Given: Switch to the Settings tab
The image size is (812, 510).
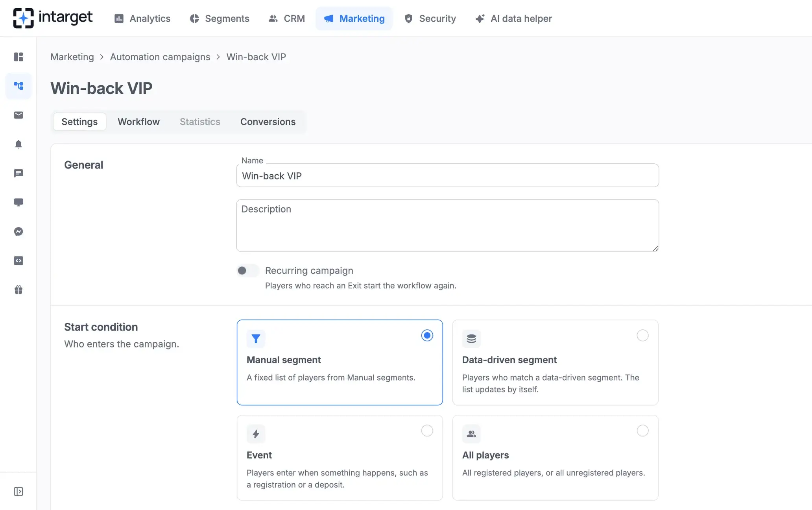Looking at the screenshot, I should point(79,122).
